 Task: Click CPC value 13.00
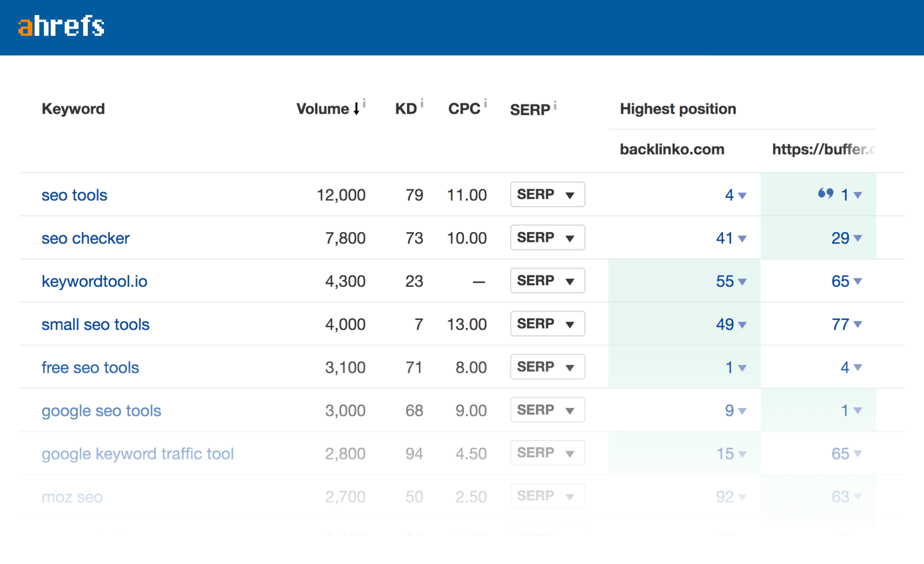click(466, 324)
